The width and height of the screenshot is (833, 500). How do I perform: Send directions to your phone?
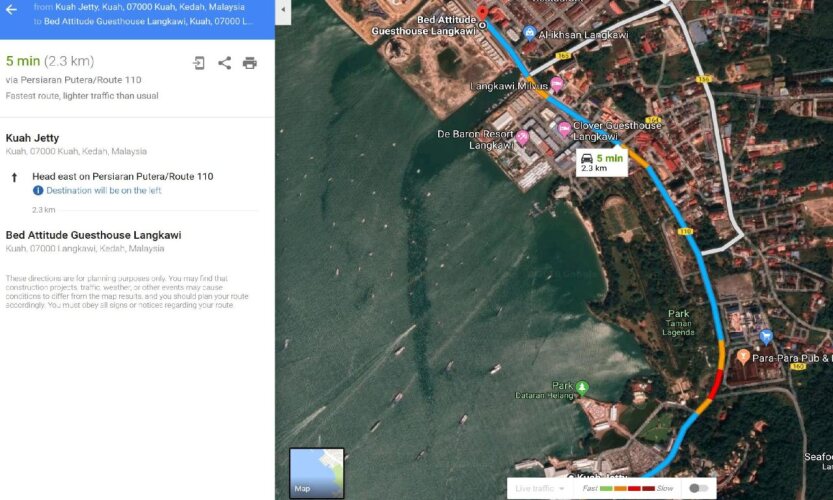[x=199, y=63]
